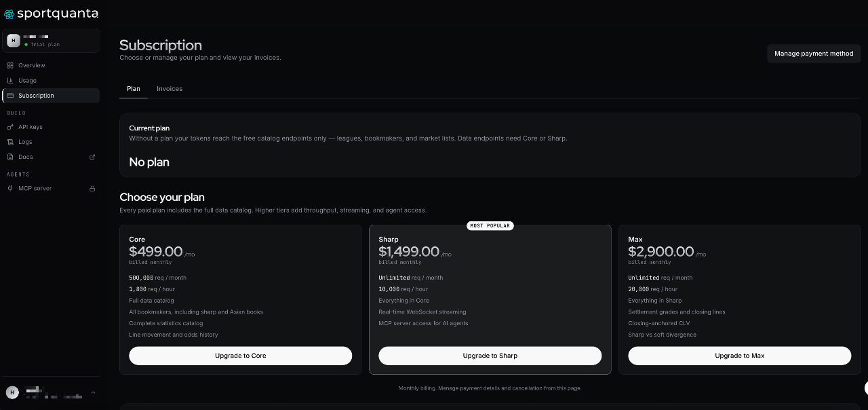Image resolution: width=868 pixels, height=410 pixels.
Task: Click Upgrade to Max button
Action: [740, 356]
